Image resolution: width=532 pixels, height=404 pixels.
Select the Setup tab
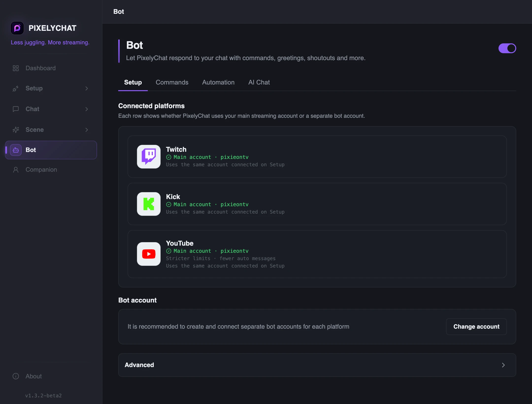tap(133, 83)
